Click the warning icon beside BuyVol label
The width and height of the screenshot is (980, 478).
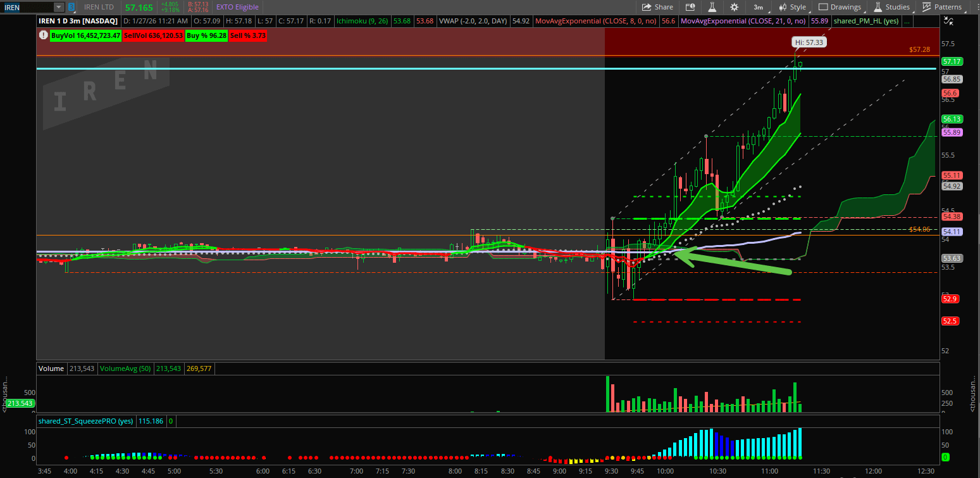coord(43,35)
